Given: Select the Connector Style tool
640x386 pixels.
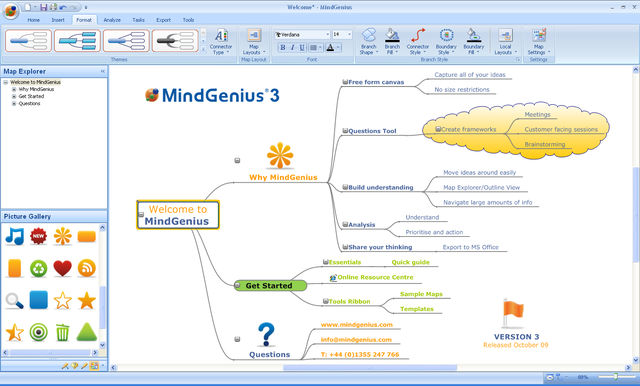Looking at the screenshot, I should pyautogui.click(x=418, y=41).
